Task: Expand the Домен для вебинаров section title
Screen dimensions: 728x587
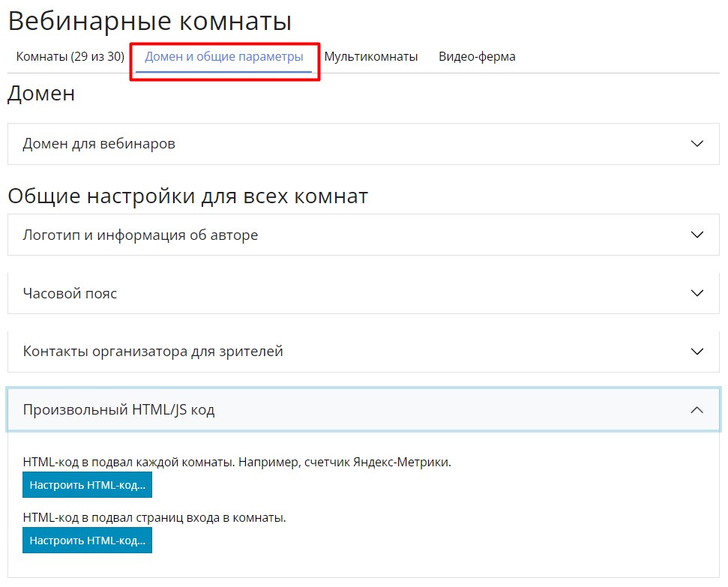Action: pyautogui.click(x=99, y=144)
